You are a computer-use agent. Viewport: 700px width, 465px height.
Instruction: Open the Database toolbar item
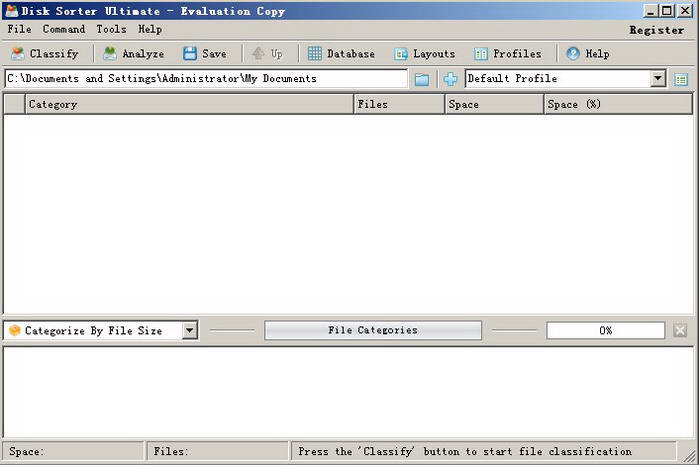[x=342, y=54]
